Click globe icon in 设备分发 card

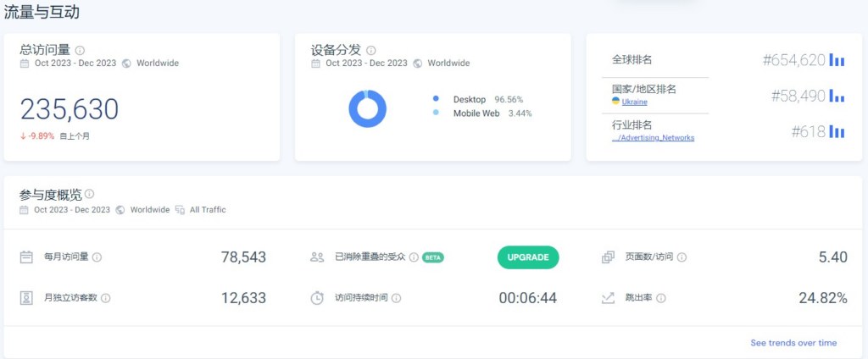point(417,63)
